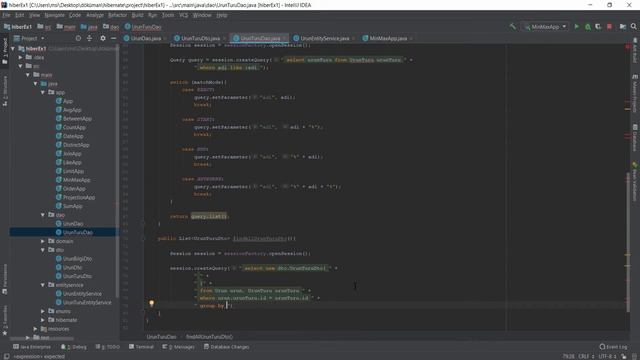Open the Ant Build side tool window
640x360 pixels.
(x=635, y=50)
